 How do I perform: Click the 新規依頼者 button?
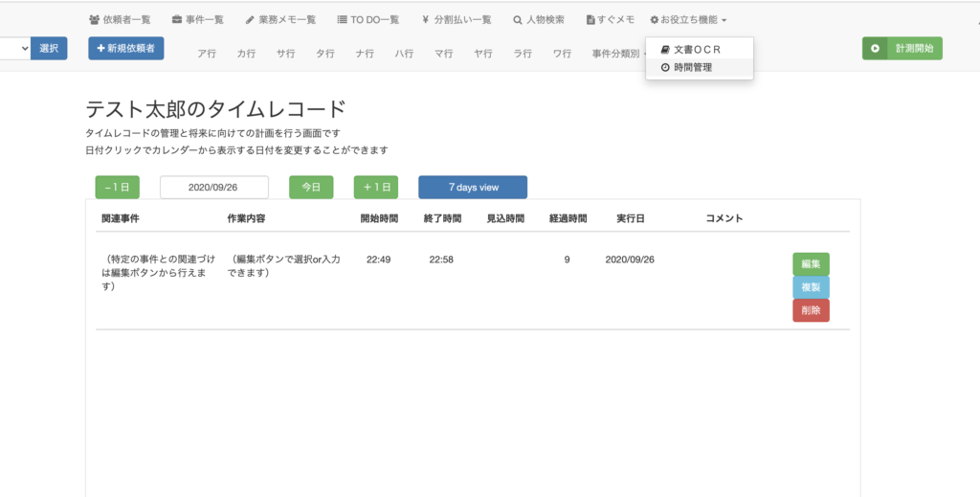click(x=126, y=48)
